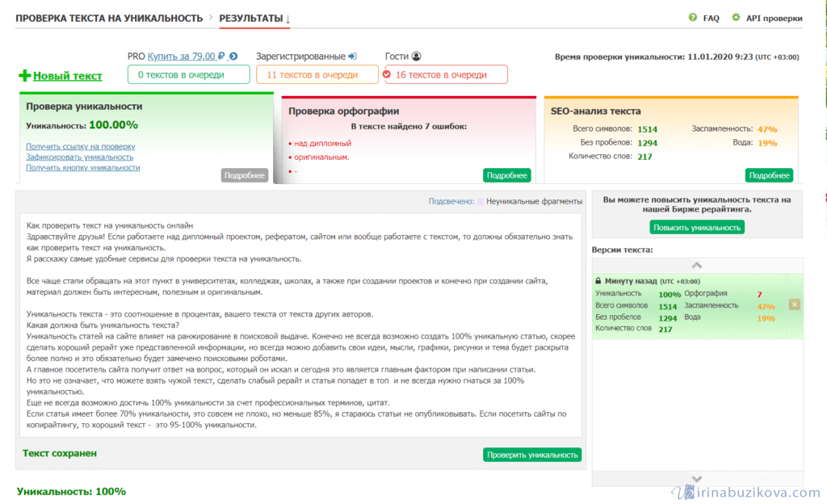
Task: Go to ПРОВЕРКА ТЕКСТА НА УНИКАЛЬНОСТЬ section
Action: click(109, 18)
